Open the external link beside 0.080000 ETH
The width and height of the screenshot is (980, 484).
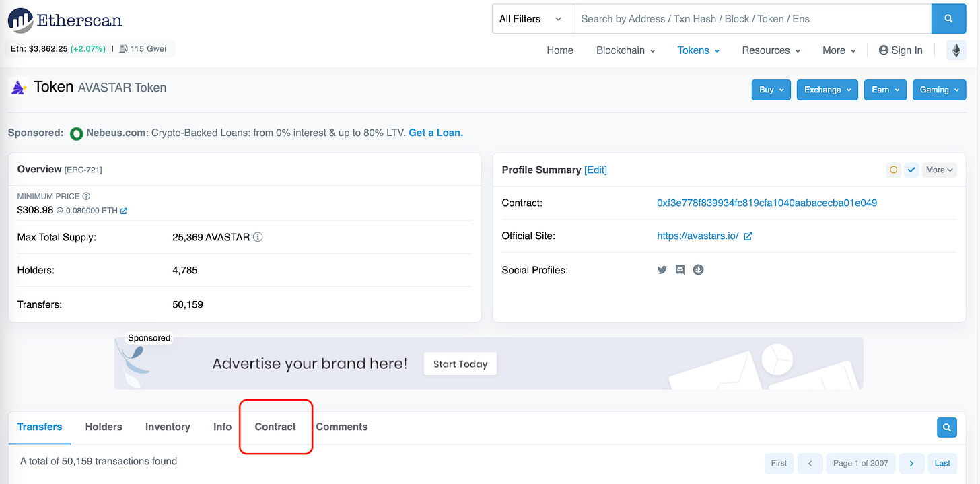124,211
